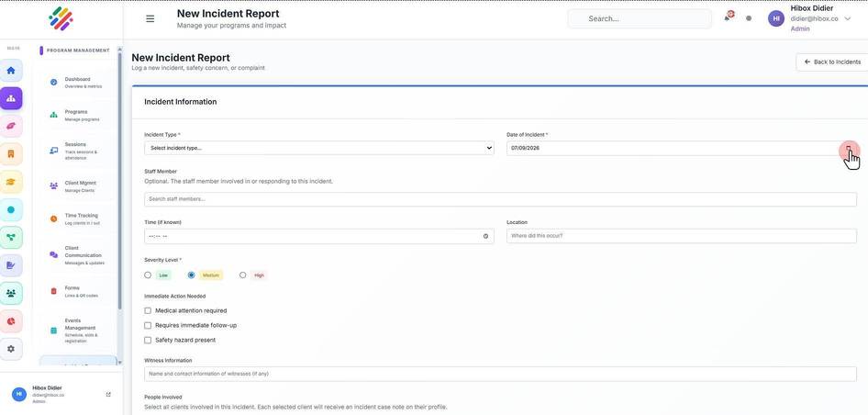
Task: Click the Witness Information field
Action: coord(500,374)
